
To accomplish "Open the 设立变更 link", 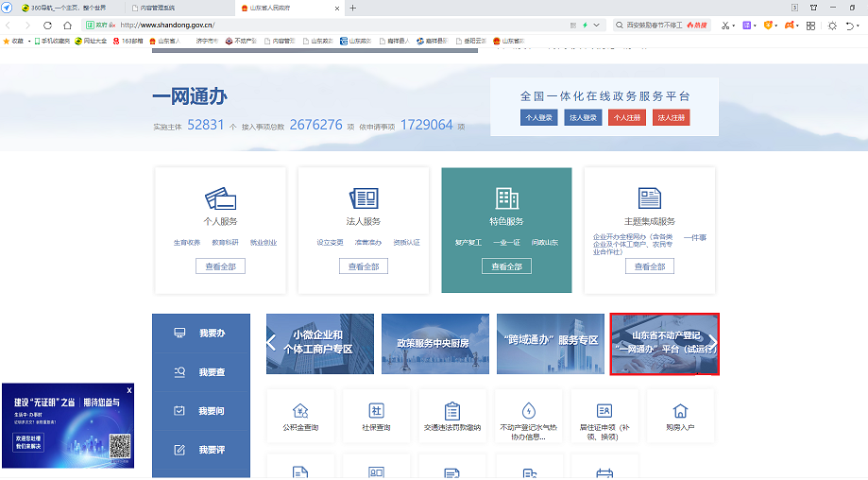I will pos(330,243).
